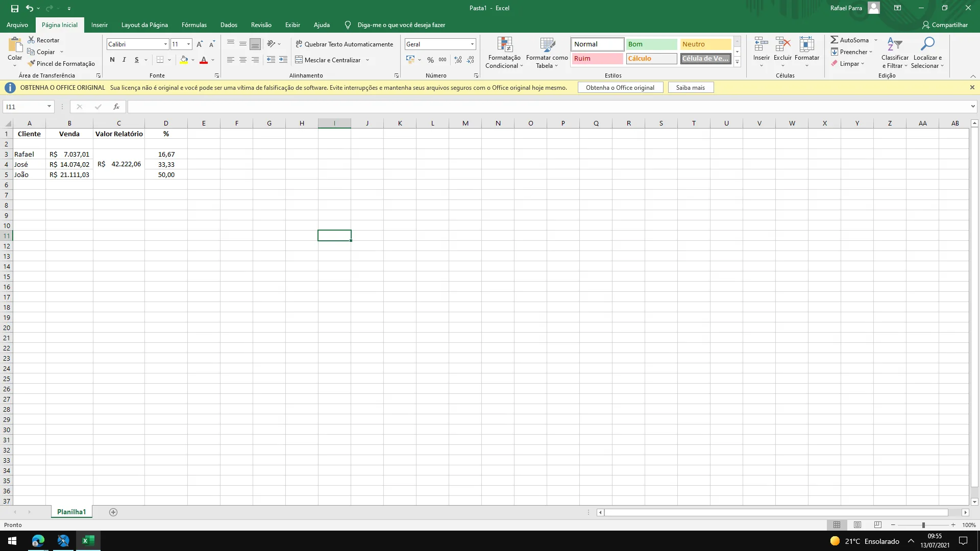Open the Fórmulas ribbon tab
Screen dimensions: 980x551
pyautogui.click(x=194, y=25)
